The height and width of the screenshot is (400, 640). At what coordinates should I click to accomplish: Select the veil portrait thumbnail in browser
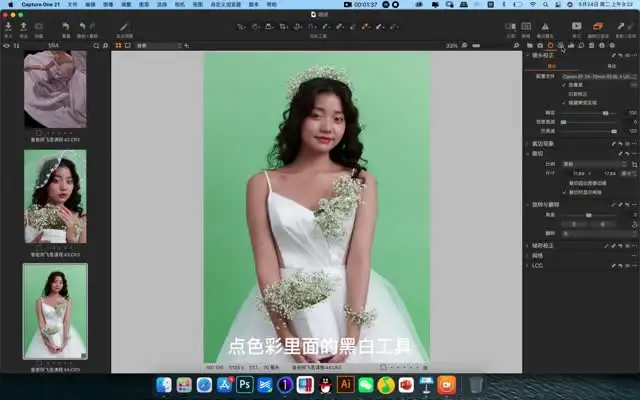point(55,195)
